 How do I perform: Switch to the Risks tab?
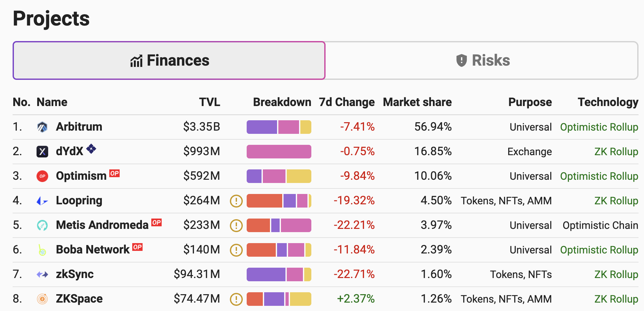(482, 60)
